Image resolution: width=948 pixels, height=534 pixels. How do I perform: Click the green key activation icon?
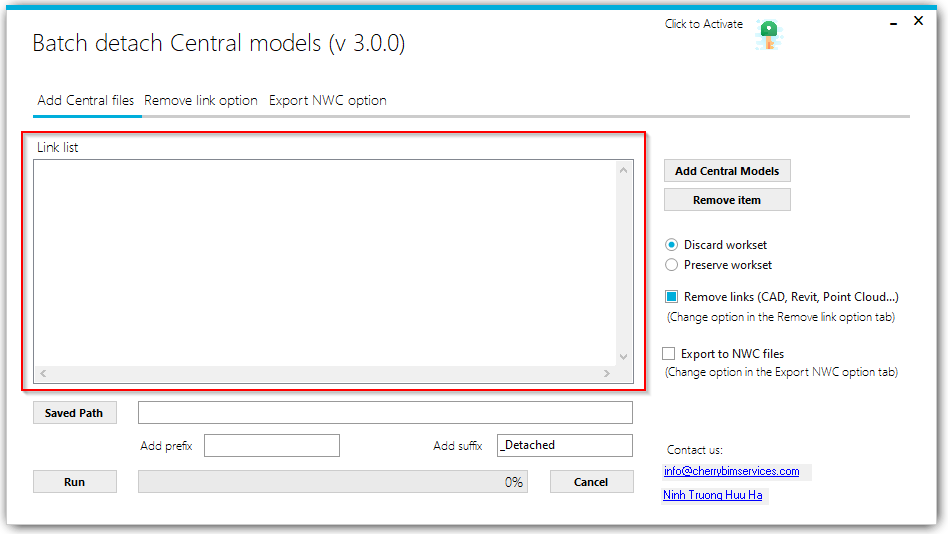click(768, 35)
